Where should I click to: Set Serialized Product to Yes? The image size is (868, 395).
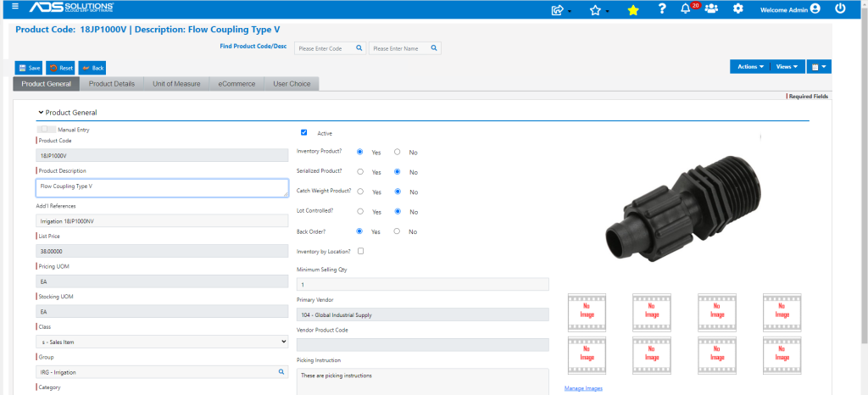pos(360,171)
